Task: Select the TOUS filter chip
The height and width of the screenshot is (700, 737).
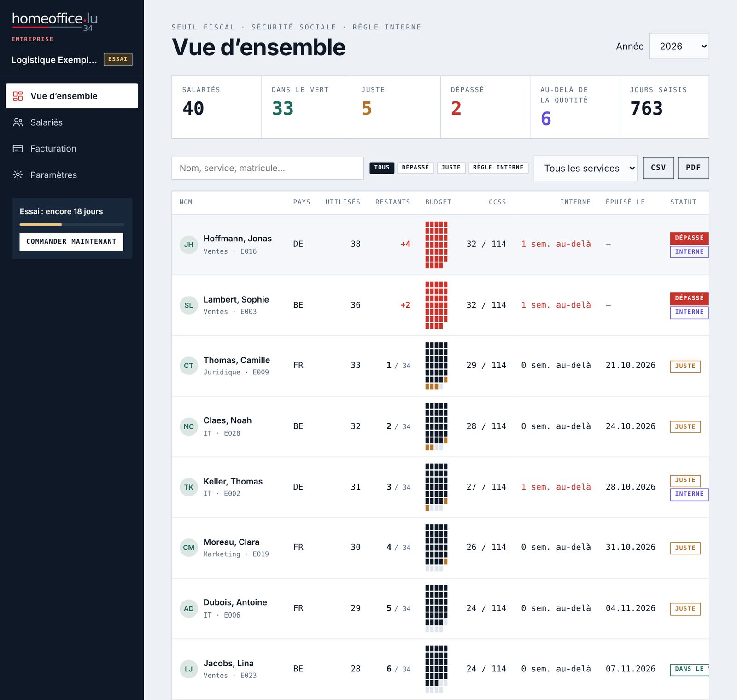Action: coord(381,168)
